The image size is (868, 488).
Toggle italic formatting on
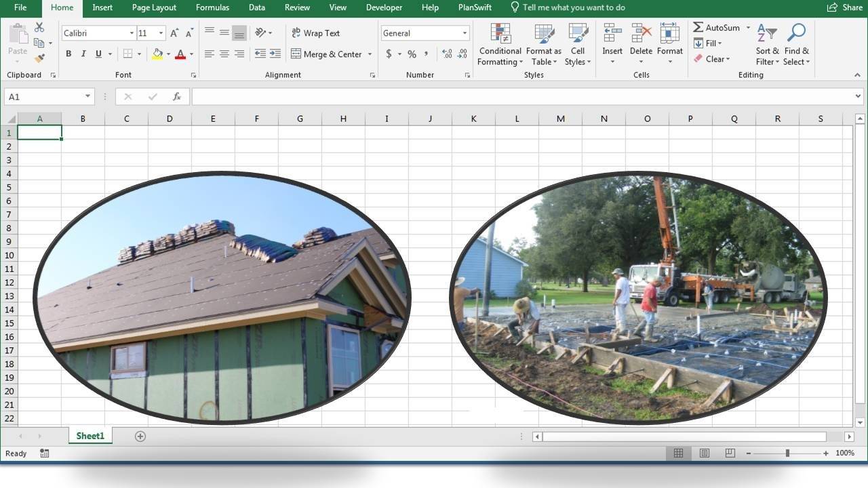83,54
